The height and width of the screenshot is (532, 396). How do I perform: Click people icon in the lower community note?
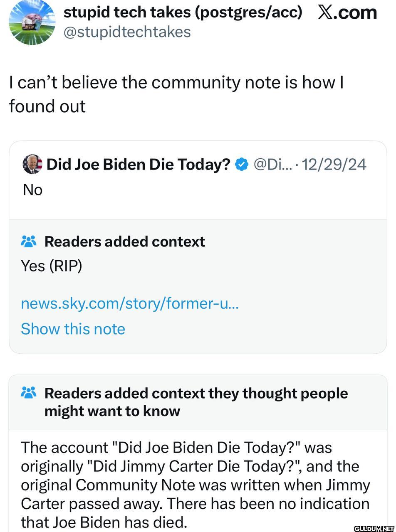pyautogui.click(x=29, y=393)
